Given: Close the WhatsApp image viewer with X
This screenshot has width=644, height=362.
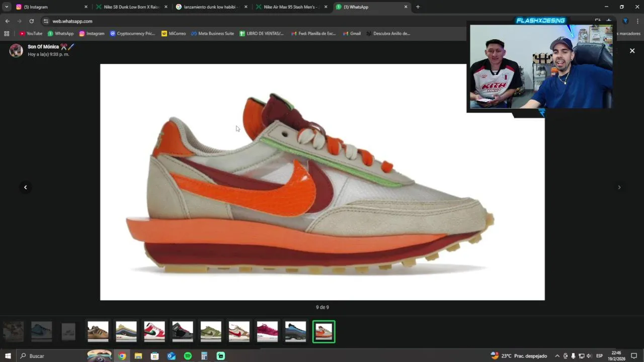Looking at the screenshot, I should click(632, 51).
